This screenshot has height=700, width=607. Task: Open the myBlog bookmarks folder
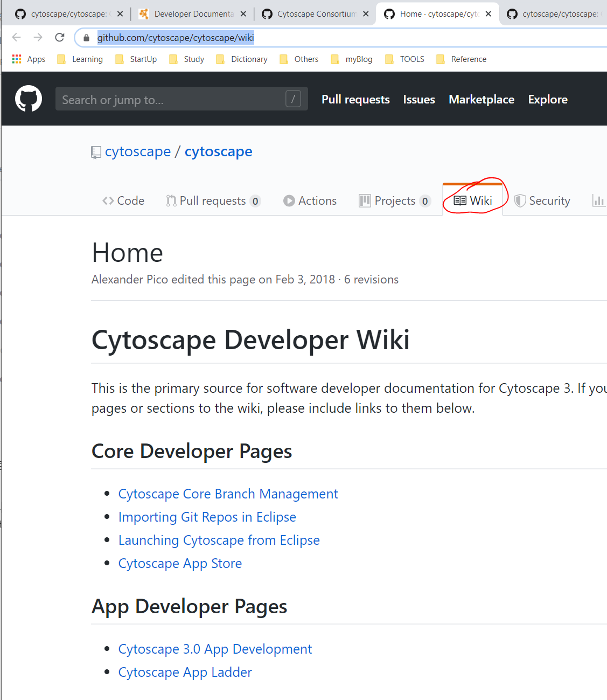(352, 59)
